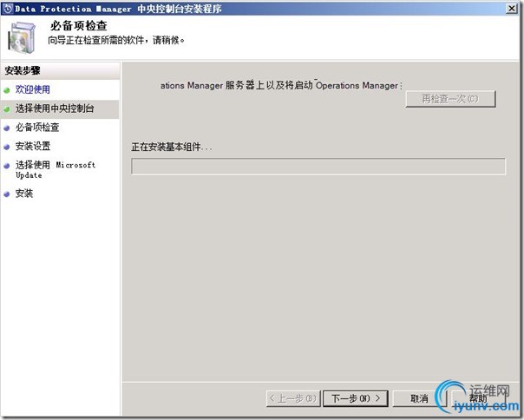Screen dimensions: 524x420
Task: Click the title bar app icon
Action: coord(8,9)
